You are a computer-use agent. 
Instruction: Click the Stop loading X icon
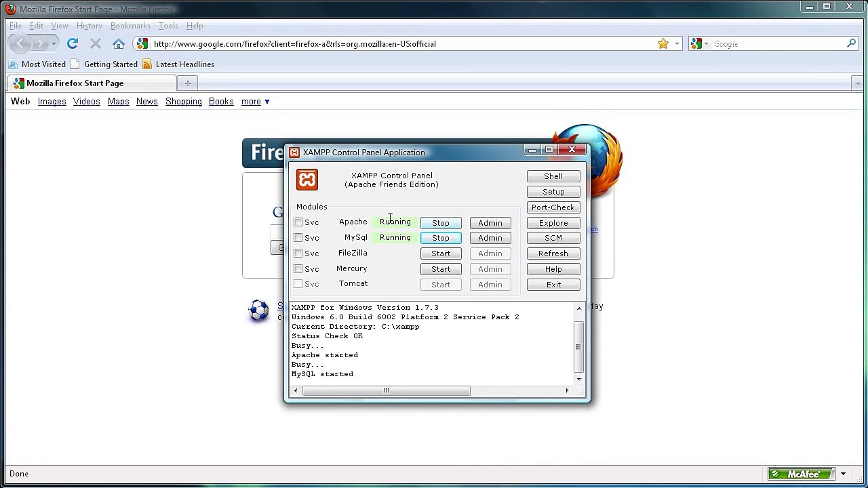pyautogui.click(x=96, y=44)
